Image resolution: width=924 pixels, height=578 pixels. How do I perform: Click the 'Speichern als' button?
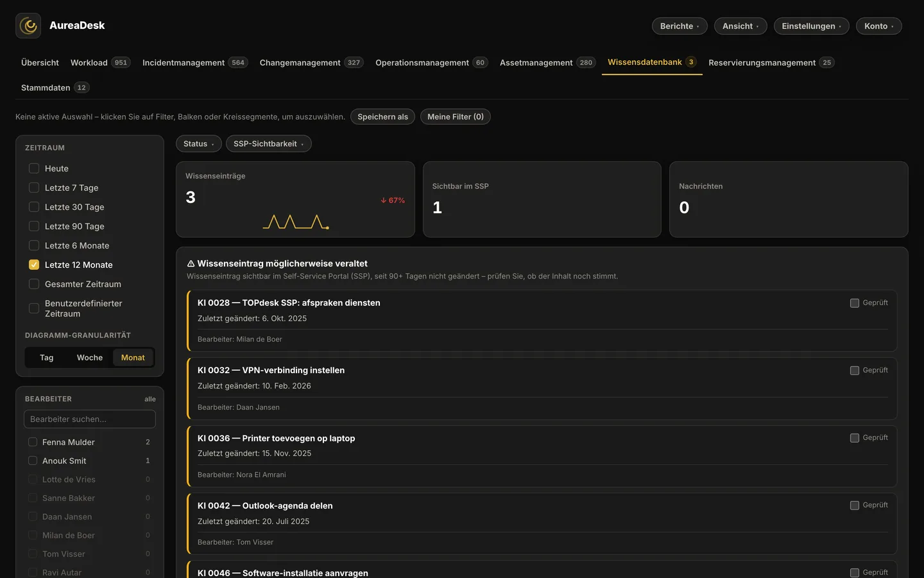click(x=382, y=117)
